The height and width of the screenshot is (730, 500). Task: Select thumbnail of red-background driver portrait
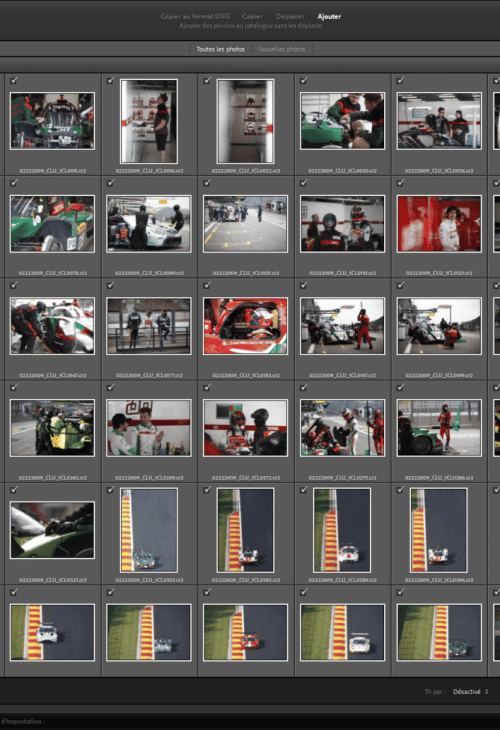tap(439, 223)
